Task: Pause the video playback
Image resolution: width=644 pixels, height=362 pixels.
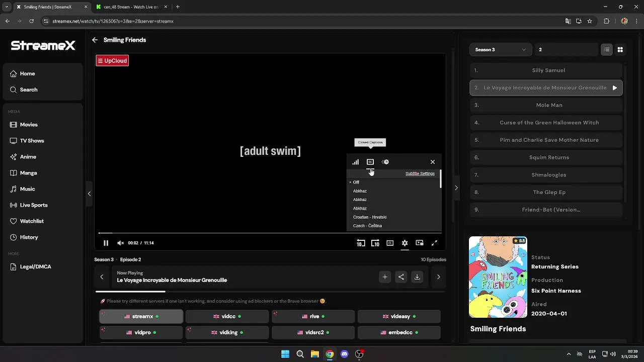Action: click(106, 243)
